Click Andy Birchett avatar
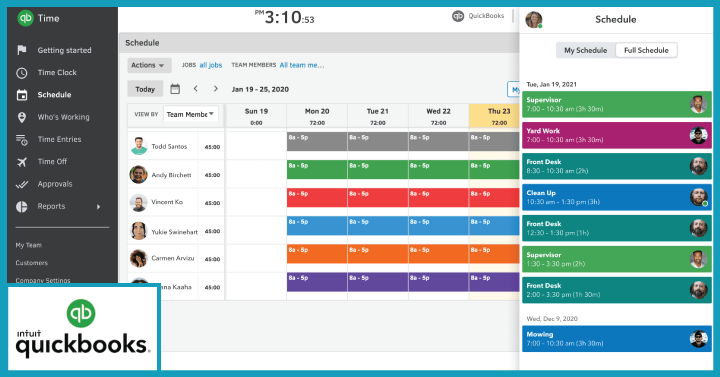This screenshot has height=377, width=720. (138, 174)
